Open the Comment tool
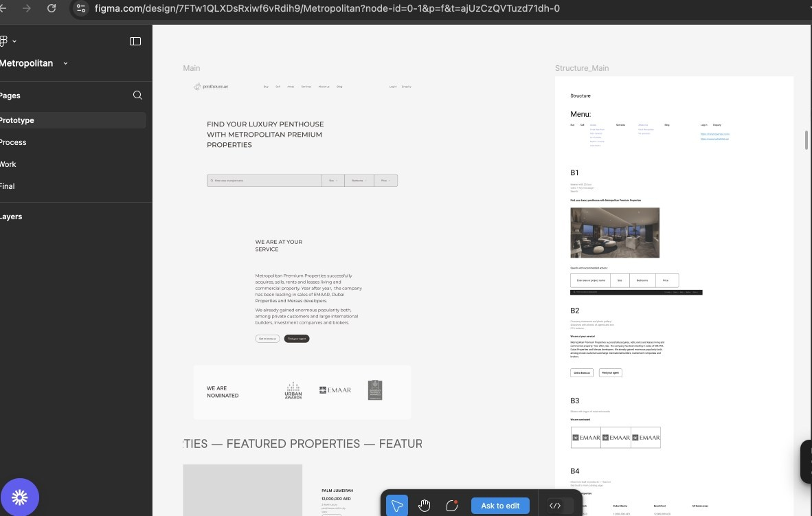 point(452,505)
